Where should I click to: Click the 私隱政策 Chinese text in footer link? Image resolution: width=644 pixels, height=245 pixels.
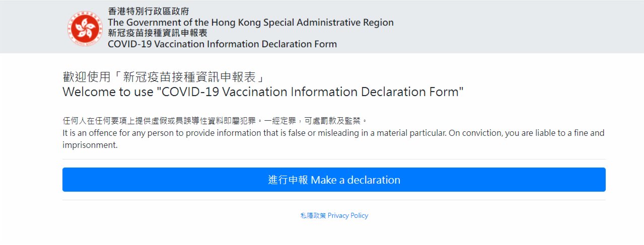pos(313,215)
